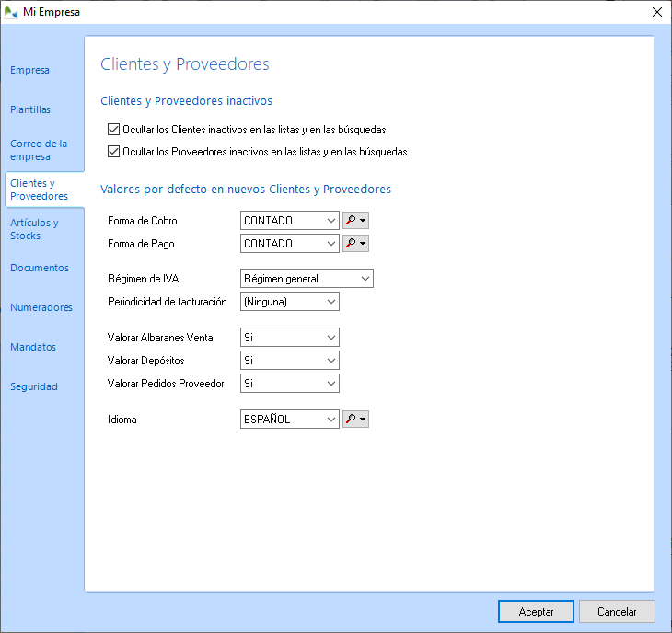Click search icon next to Idioma
The height and width of the screenshot is (633, 672).
[x=351, y=420]
